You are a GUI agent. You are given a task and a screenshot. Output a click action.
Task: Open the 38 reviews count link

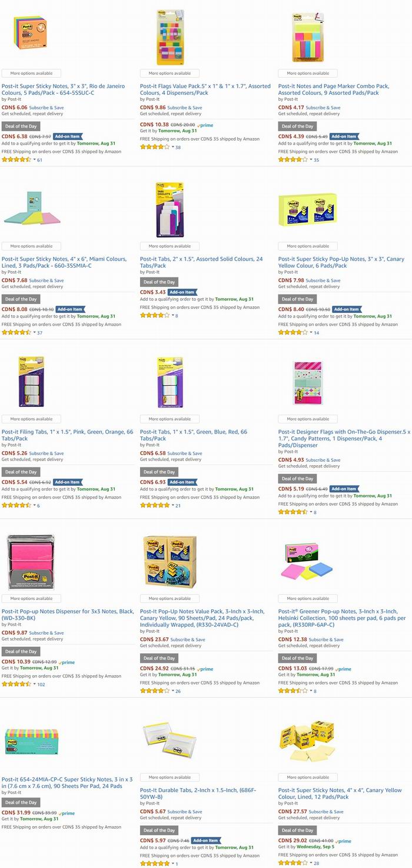(178, 147)
